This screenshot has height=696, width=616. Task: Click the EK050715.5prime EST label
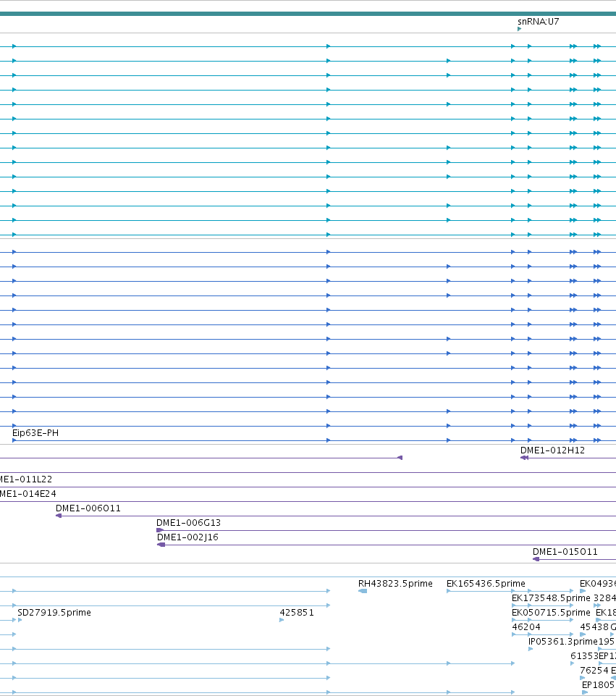[551, 613]
